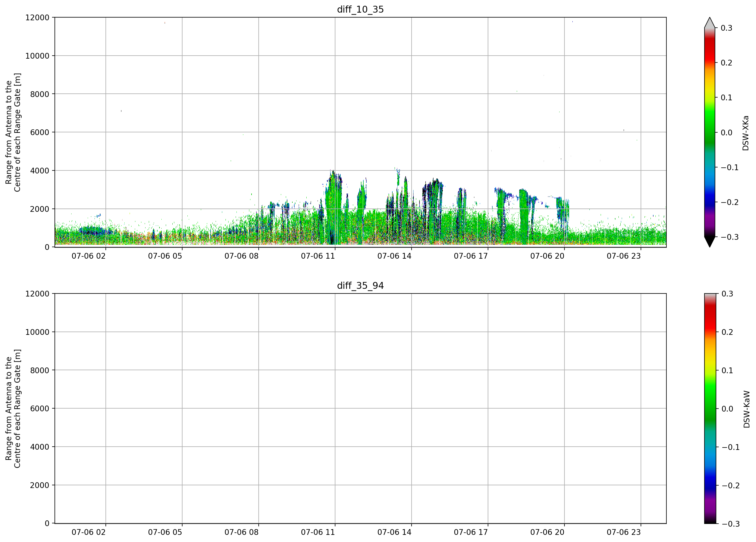
Task: Click the bottom plot's y-axis range title
Action: (13, 409)
